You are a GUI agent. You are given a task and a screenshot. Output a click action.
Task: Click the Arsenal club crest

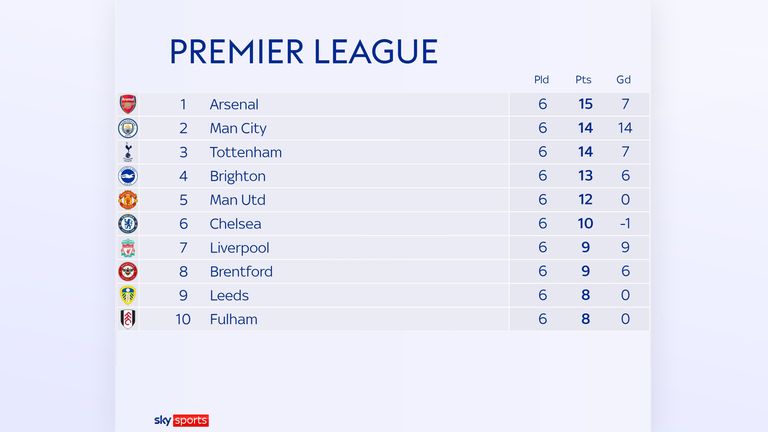[128, 104]
